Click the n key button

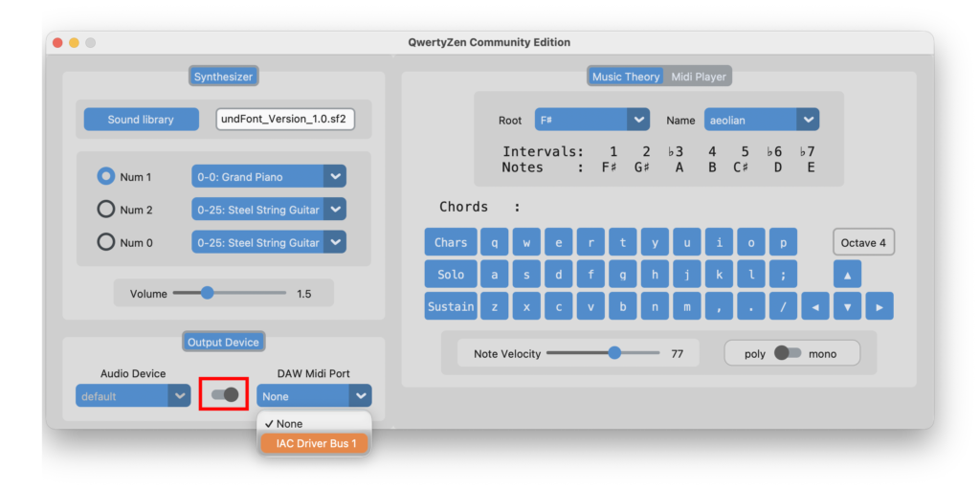(655, 306)
